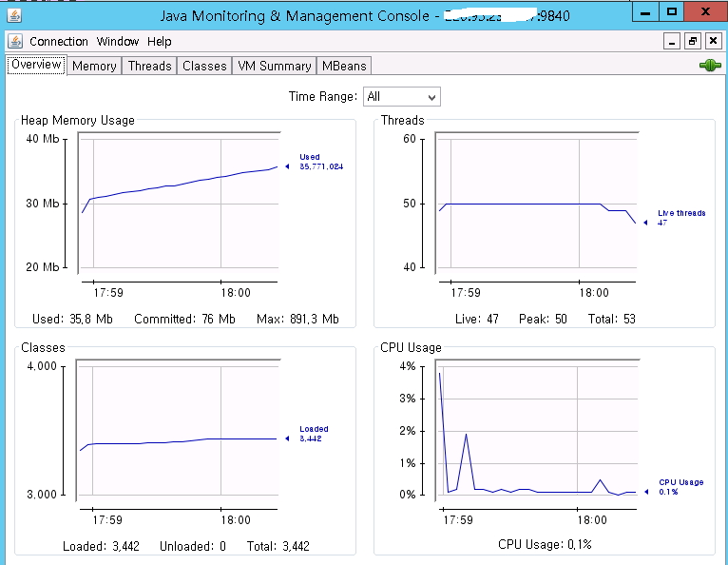The image size is (728, 565).
Task: Click the Java icon beside the Connection menu
Action: point(15,41)
